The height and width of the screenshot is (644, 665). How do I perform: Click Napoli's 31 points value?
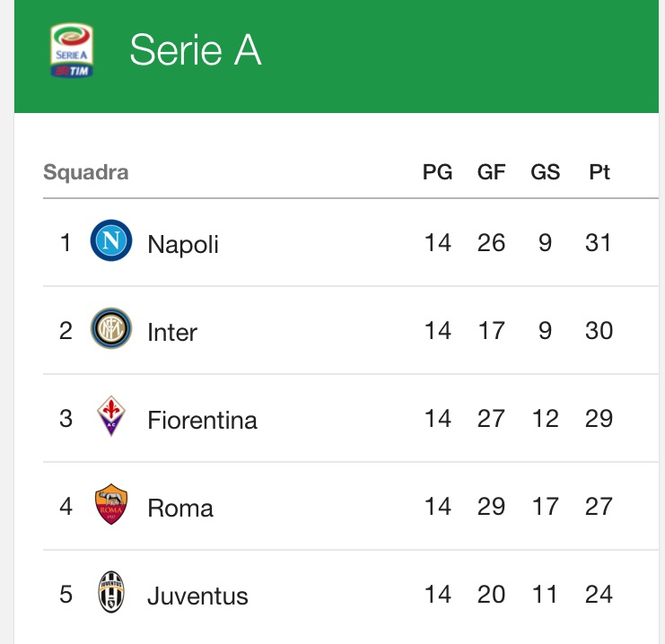click(x=598, y=242)
